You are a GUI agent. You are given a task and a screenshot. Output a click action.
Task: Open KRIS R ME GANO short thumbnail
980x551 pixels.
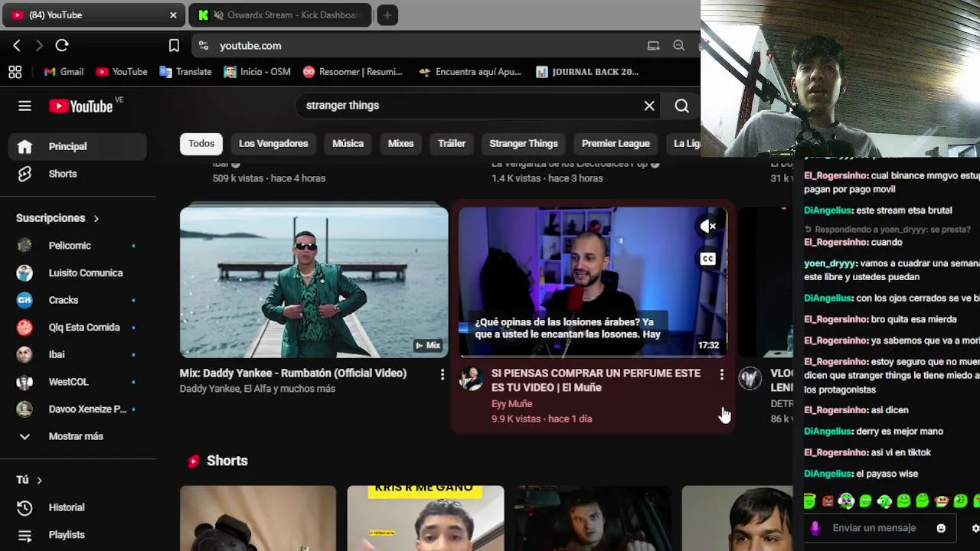426,518
